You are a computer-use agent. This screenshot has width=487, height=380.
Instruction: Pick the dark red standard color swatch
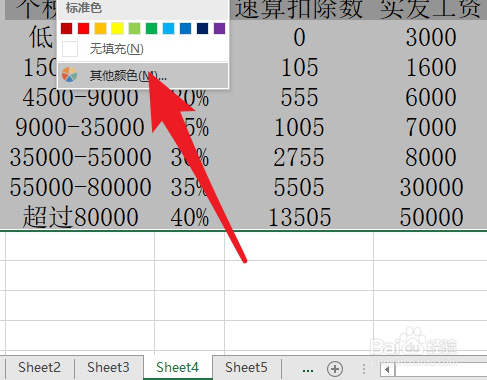click(x=67, y=29)
